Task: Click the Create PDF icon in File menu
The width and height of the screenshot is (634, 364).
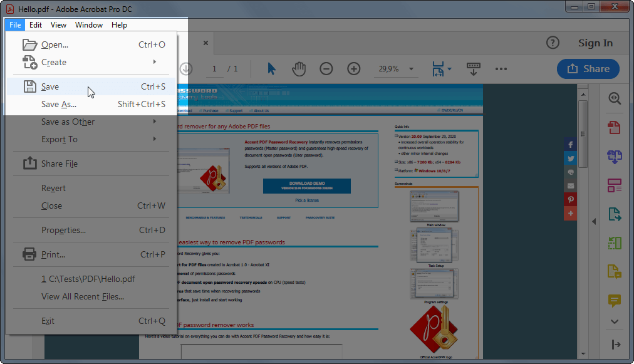Action: 29,62
